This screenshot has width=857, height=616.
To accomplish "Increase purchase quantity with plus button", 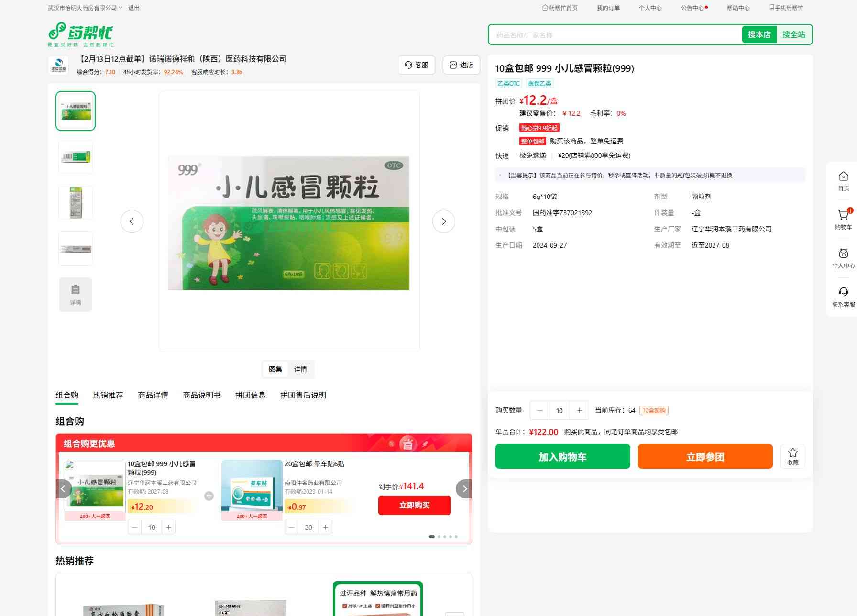I will click(x=579, y=410).
